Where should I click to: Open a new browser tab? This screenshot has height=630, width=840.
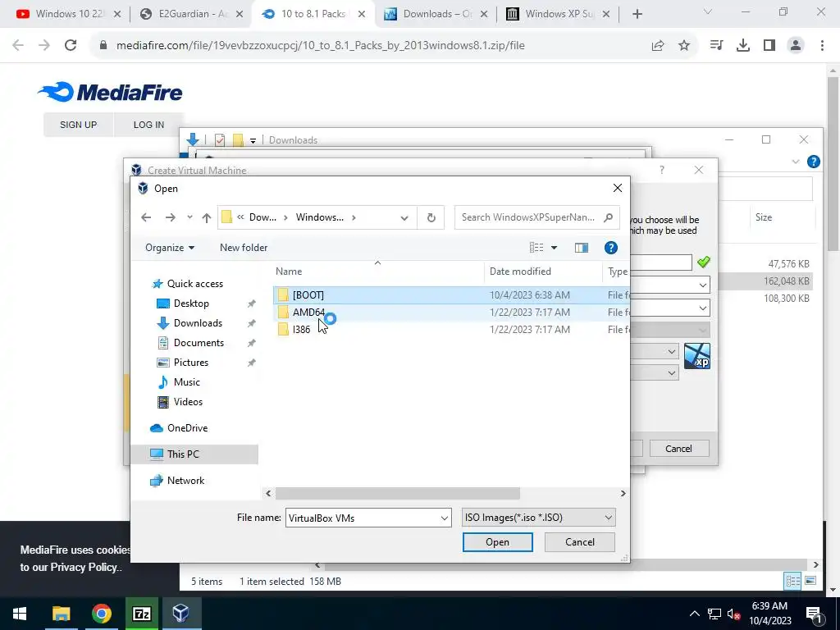[x=637, y=14]
